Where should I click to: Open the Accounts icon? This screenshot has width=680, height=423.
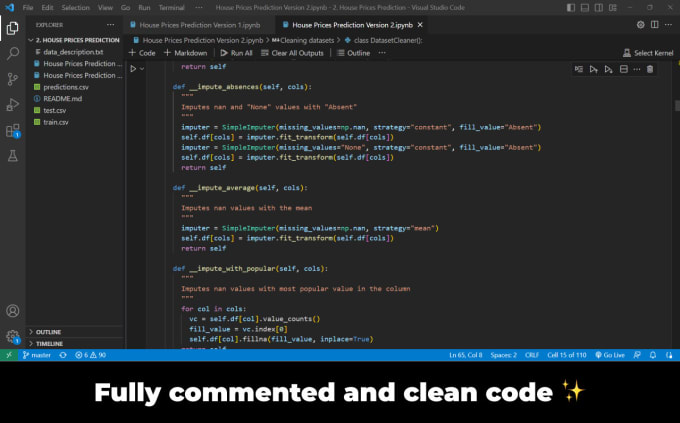click(x=13, y=311)
